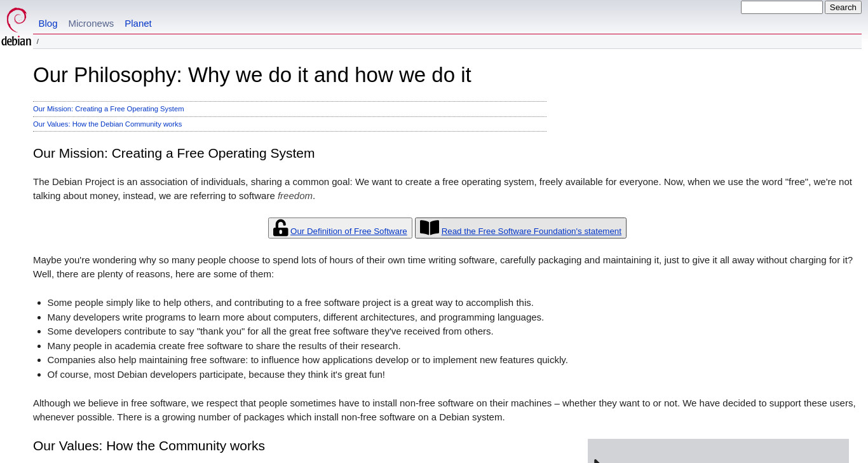Focus the search text field
The image size is (868, 463).
(x=782, y=7)
